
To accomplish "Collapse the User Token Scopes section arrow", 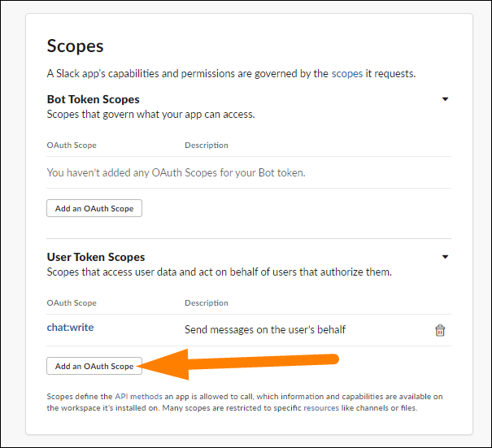I will pyautogui.click(x=445, y=257).
